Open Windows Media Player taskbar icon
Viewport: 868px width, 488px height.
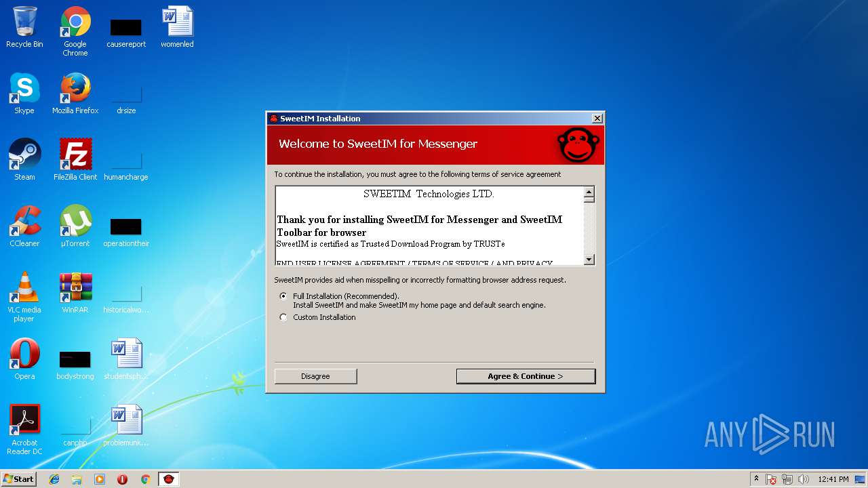point(100,479)
